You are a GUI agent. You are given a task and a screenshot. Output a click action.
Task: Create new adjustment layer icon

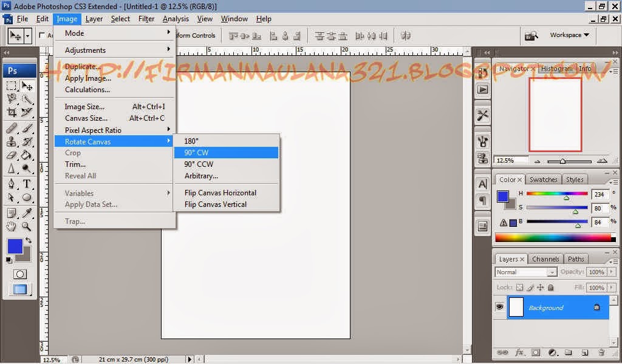coord(552,352)
